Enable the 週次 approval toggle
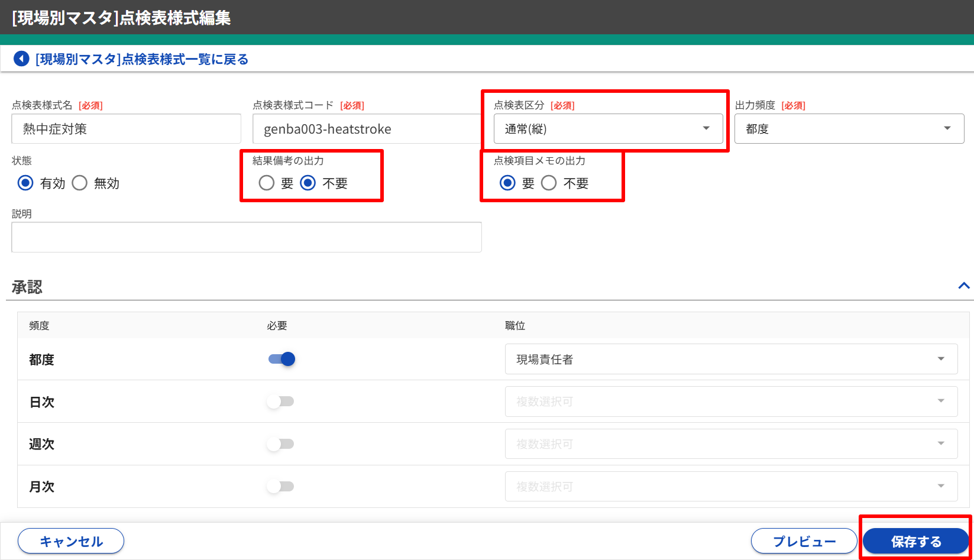 coord(280,444)
